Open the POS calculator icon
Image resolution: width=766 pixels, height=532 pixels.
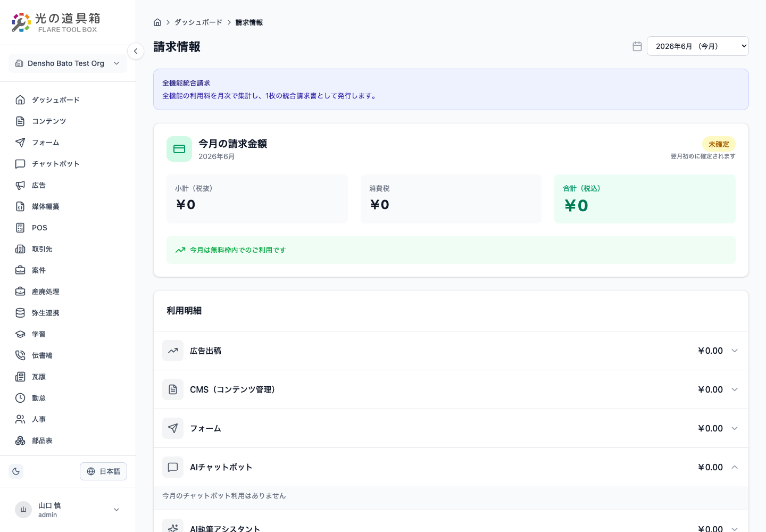[x=20, y=228]
